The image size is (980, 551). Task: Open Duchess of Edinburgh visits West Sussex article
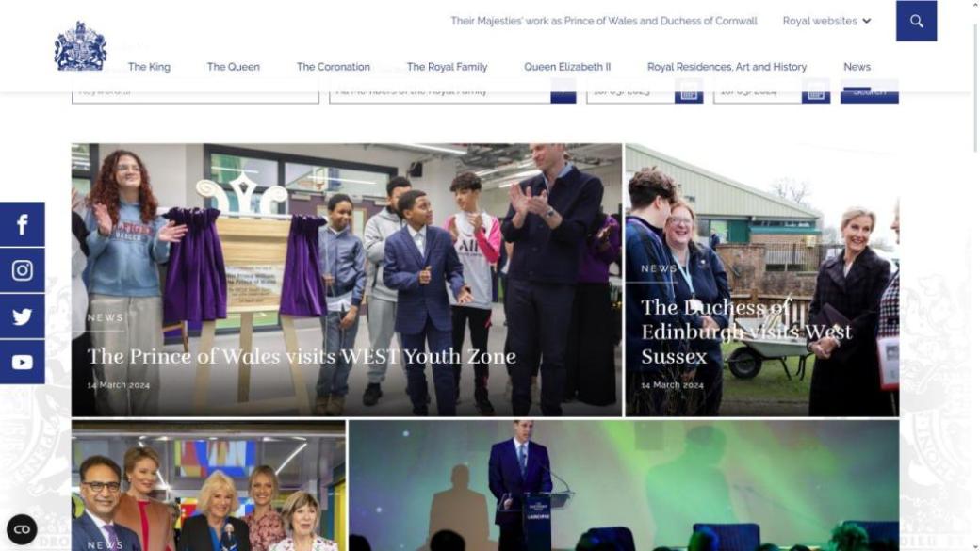746,332
